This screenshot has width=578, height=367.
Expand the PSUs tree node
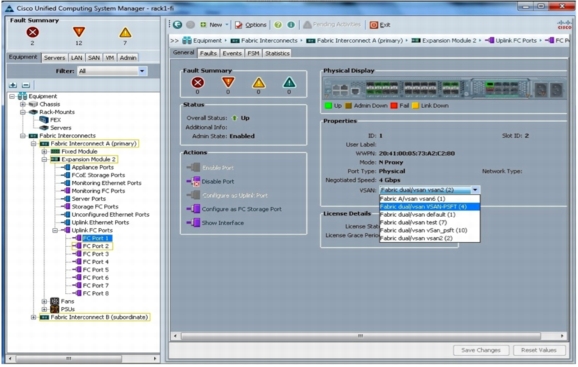[x=44, y=309]
